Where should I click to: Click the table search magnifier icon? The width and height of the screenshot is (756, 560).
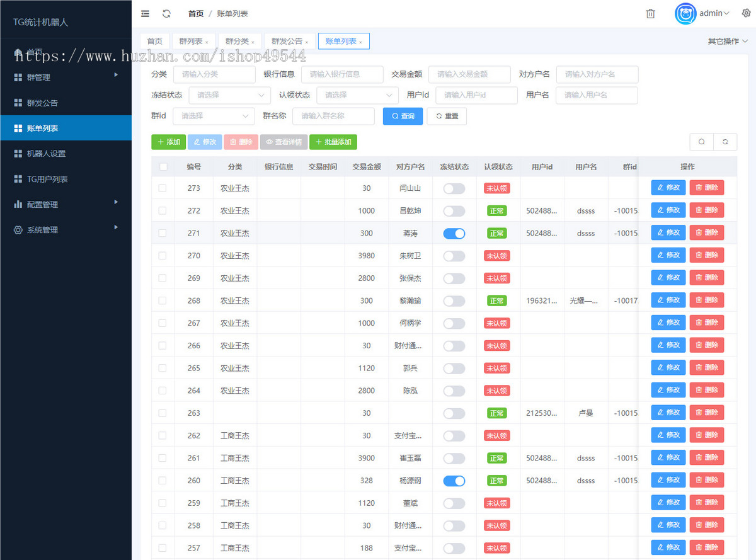(x=702, y=142)
